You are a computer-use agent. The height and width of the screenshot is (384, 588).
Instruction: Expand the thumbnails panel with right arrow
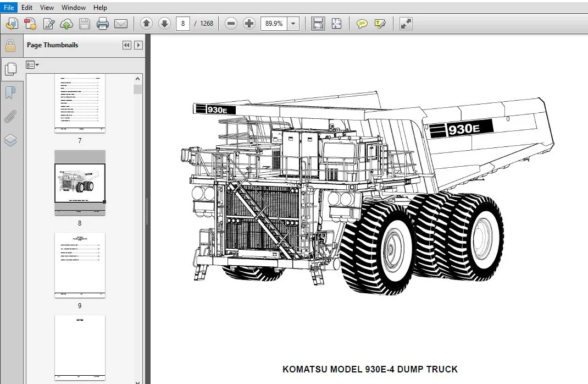(138, 45)
